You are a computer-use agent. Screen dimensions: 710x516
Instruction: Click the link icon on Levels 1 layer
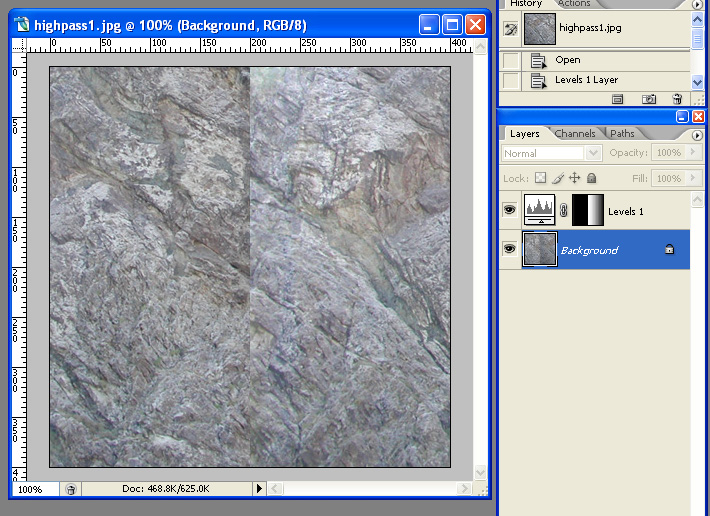[x=563, y=211]
